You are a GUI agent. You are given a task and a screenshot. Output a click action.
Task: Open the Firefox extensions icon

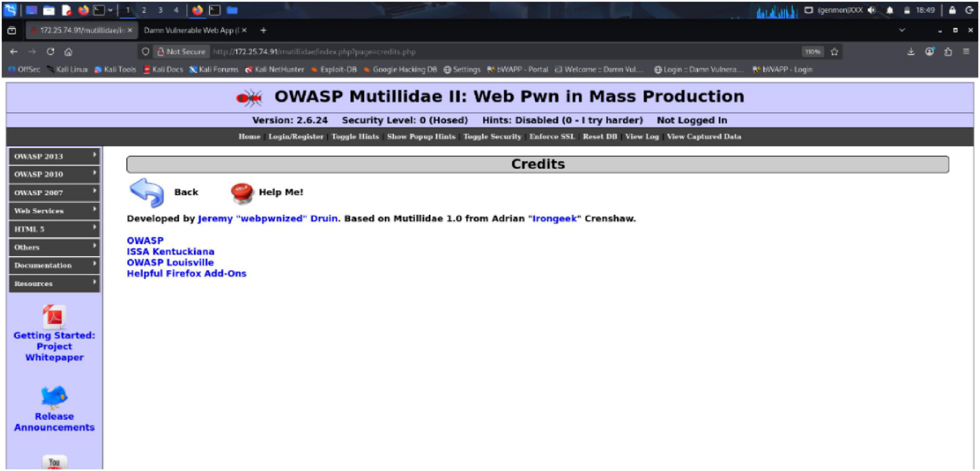tap(948, 52)
